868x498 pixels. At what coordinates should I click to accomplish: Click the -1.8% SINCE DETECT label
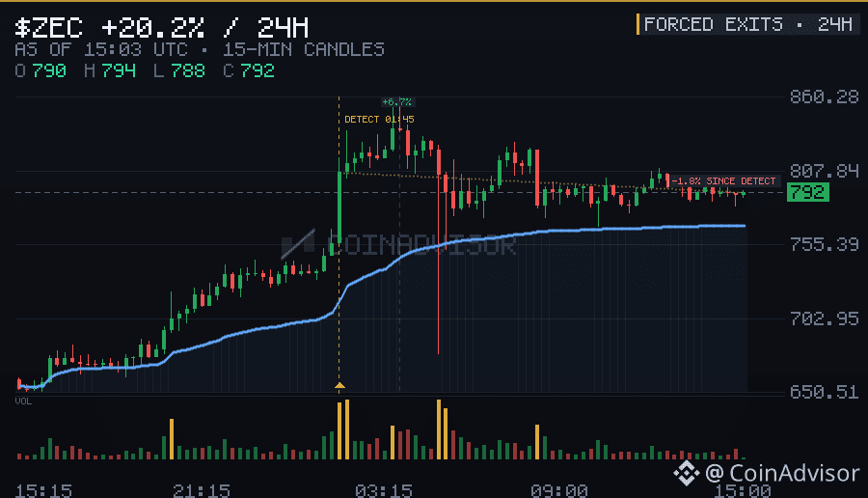[x=723, y=181]
